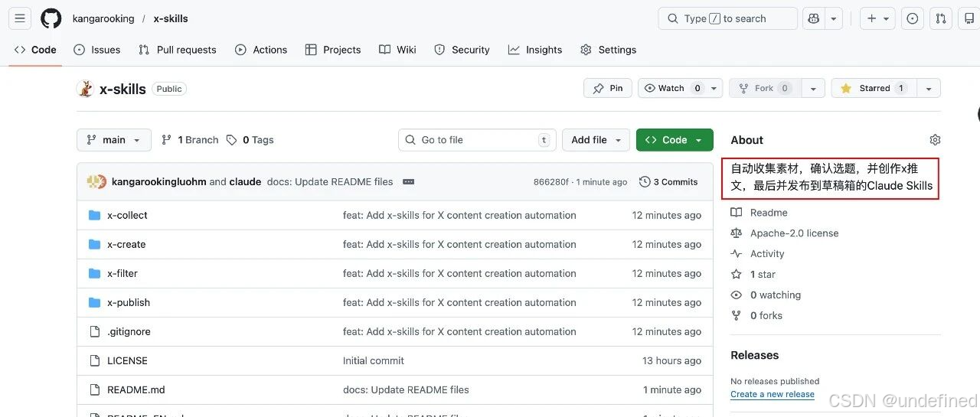Expand the Fork options dropdown arrow
Viewport: 980px width, 417px height.
(813, 88)
